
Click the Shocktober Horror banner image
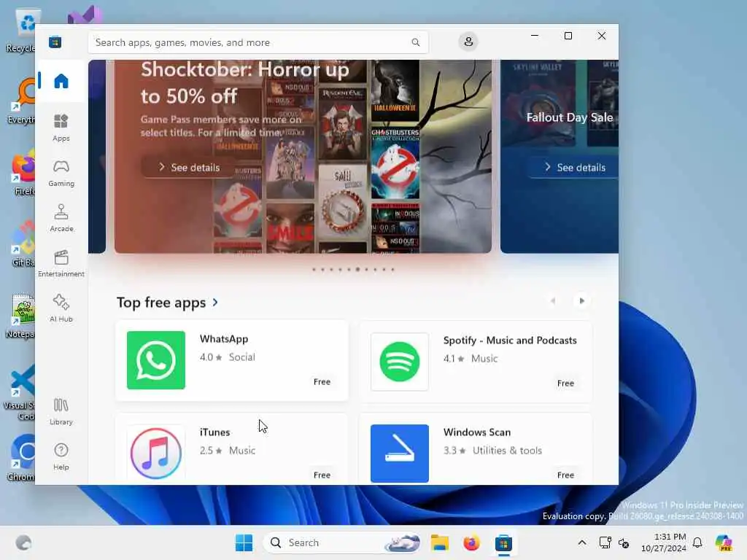(x=303, y=156)
